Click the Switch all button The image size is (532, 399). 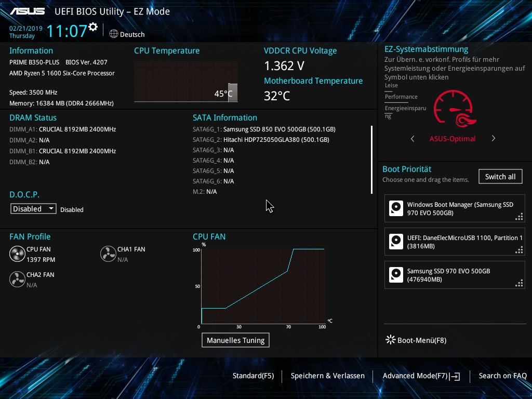(x=500, y=177)
